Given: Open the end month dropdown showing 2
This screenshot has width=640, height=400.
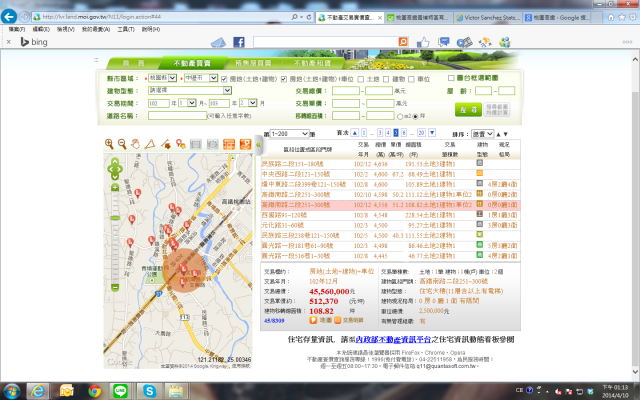Looking at the screenshot, I should point(248,103).
